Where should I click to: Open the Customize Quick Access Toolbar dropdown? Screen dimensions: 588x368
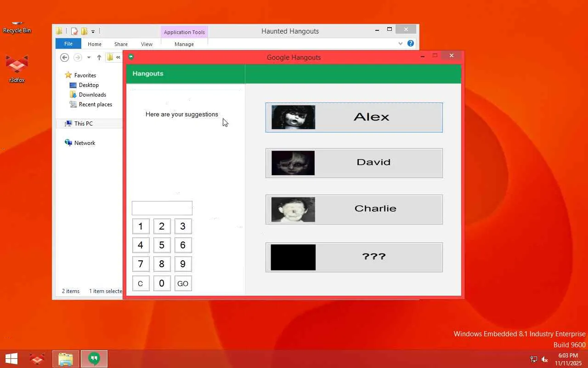pos(93,32)
